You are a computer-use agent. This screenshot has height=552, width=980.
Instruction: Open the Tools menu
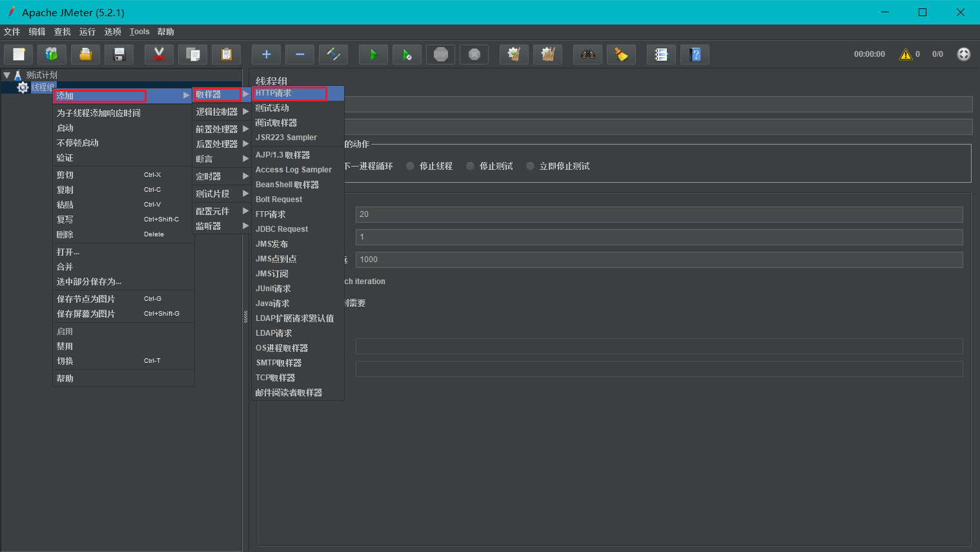coord(139,32)
